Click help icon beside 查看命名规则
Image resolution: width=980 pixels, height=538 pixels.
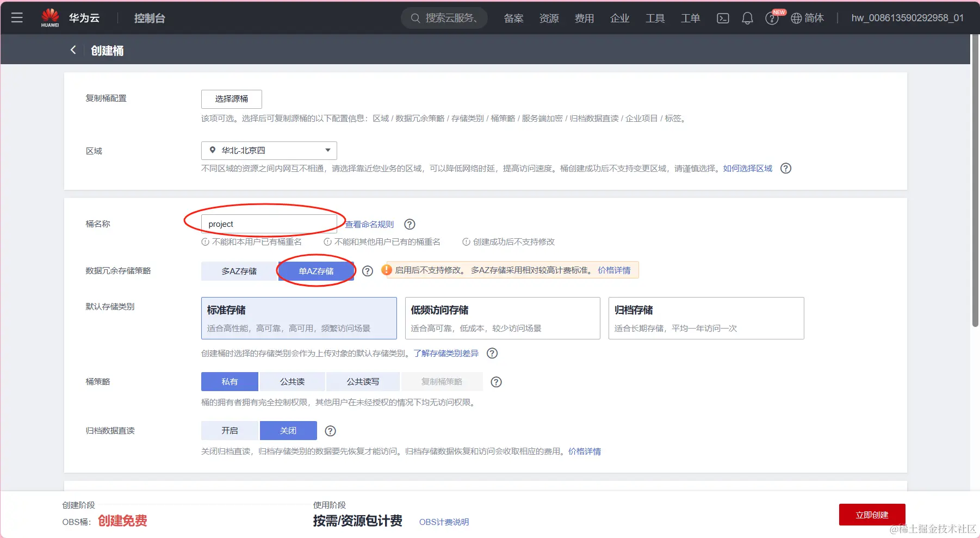(x=410, y=224)
